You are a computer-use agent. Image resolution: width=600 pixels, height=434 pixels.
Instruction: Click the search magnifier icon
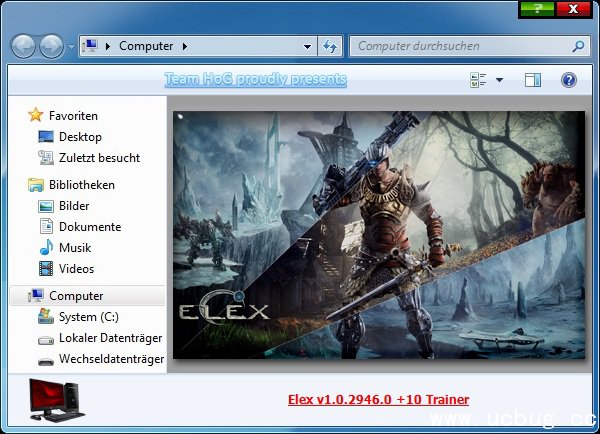click(x=578, y=46)
